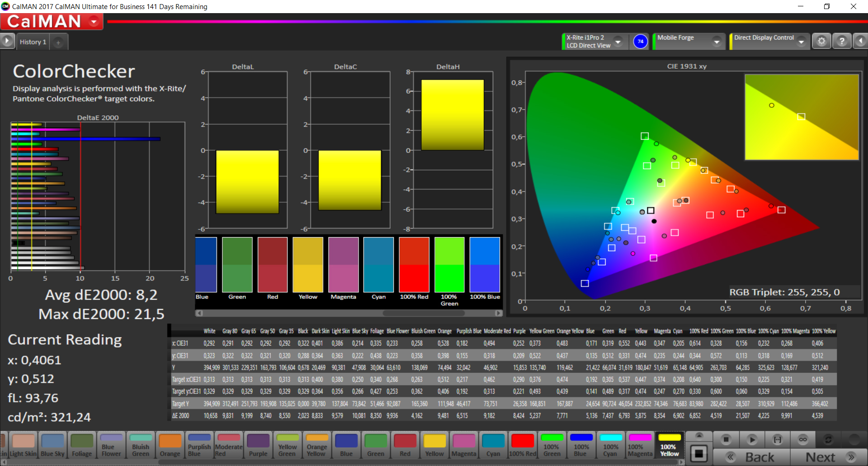Viewport: 868px width, 466px height.
Task: Select the Yellow patch in bottom strip
Action: click(434, 446)
